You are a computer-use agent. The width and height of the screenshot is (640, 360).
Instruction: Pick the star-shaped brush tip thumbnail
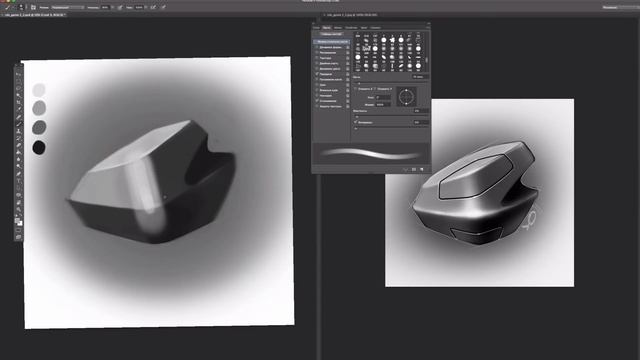pyautogui.click(x=392, y=40)
